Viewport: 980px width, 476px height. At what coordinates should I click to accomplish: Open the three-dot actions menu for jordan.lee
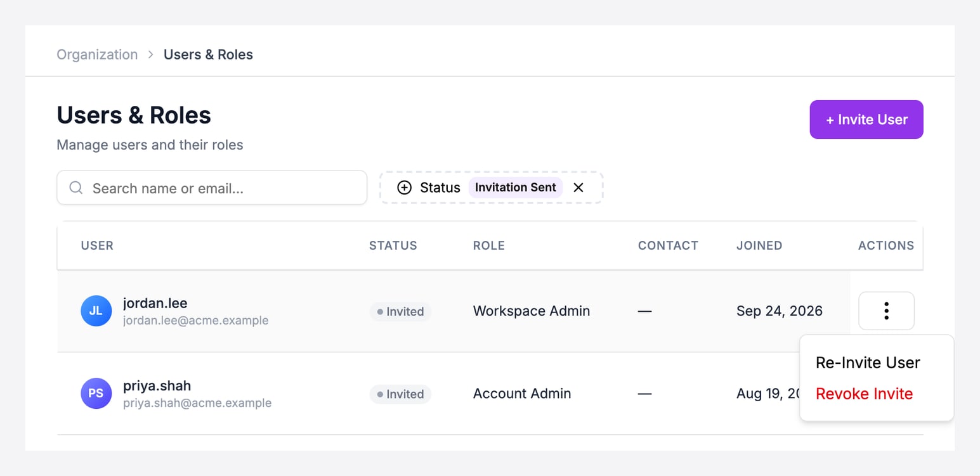click(x=886, y=311)
